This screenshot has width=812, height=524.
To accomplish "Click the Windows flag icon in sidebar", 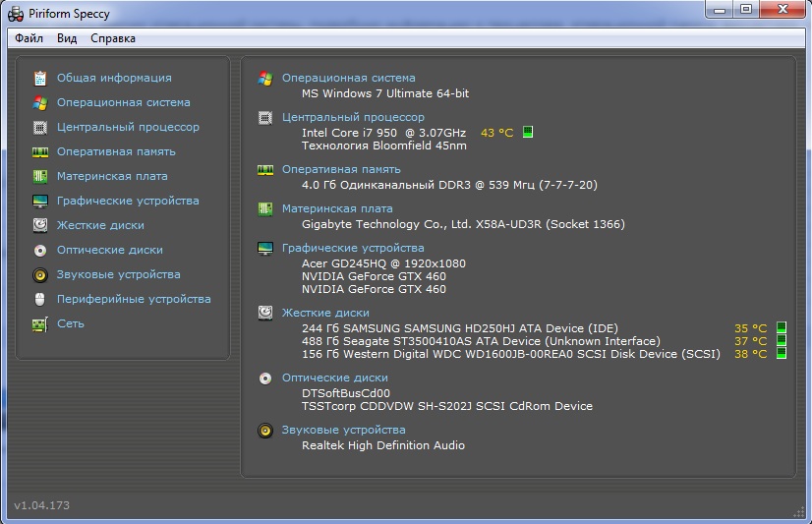I will point(40,102).
